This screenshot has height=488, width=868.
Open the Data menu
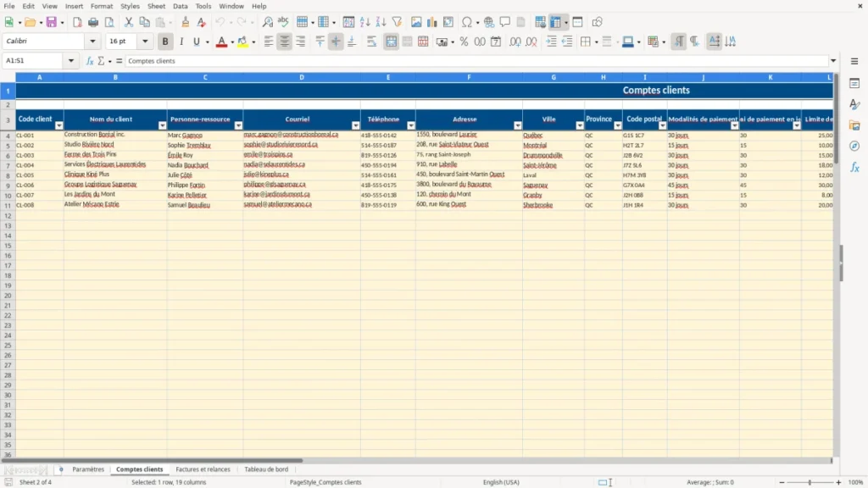click(x=180, y=6)
